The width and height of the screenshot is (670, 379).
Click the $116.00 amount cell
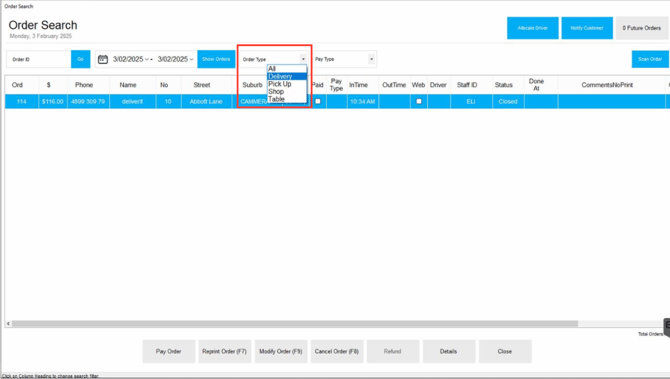(53, 102)
